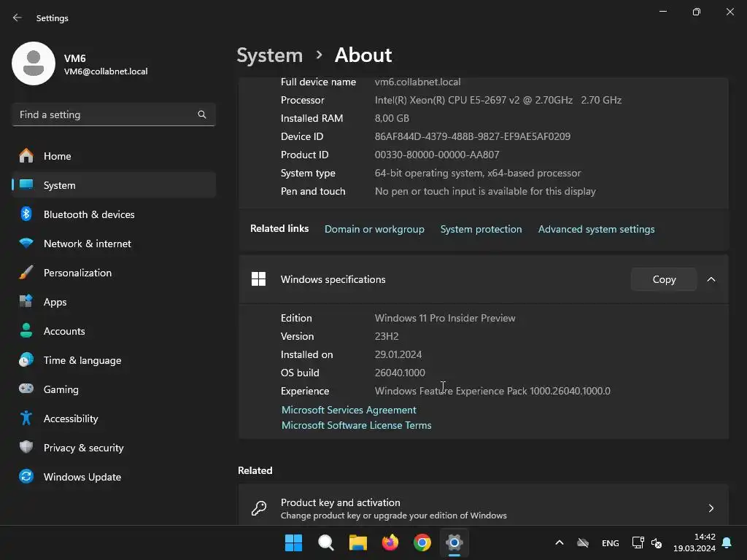Click the Windows 11 Pro Insider Preview text
747x560 pixels.
(445, 318)
